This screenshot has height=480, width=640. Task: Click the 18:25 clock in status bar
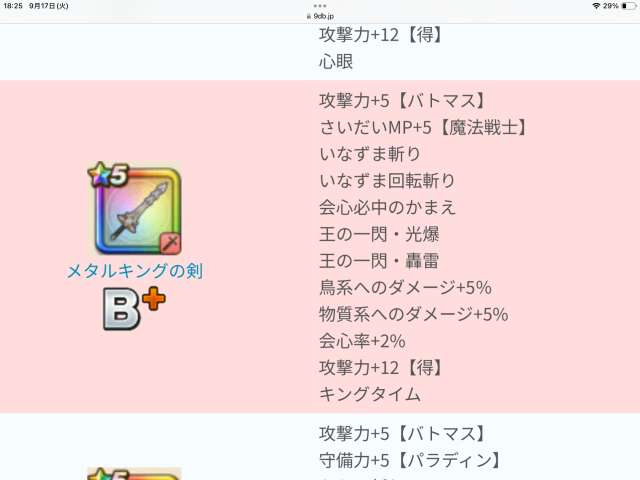pos(13,6)
